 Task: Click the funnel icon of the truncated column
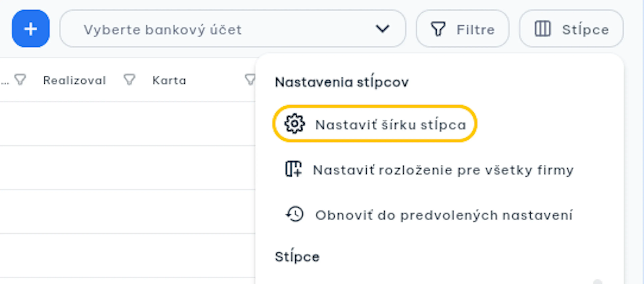tap(20, 80)
